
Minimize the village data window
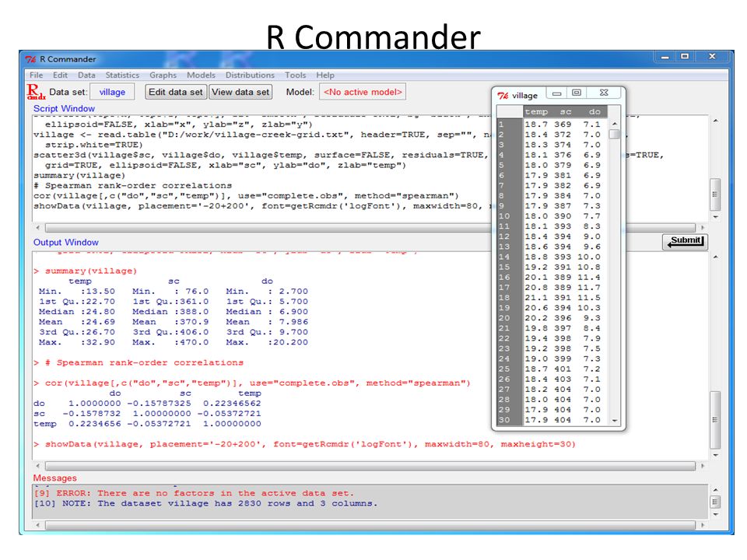pos(556,93)
